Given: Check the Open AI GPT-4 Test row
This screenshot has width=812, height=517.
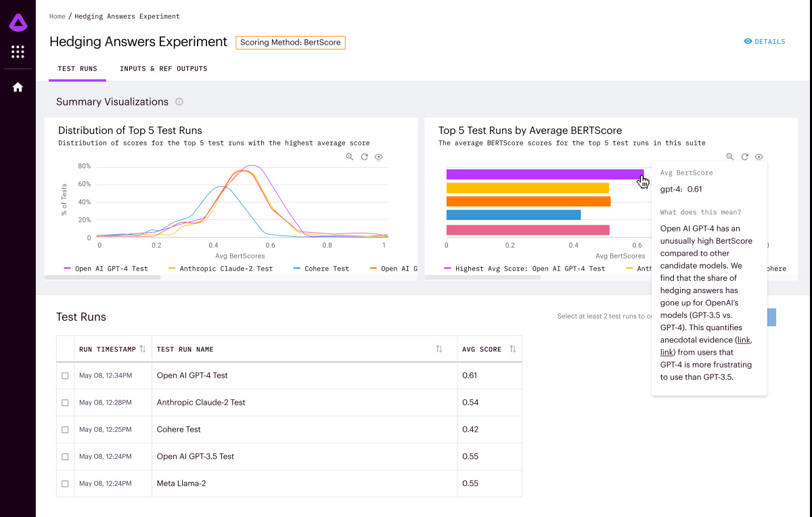Looking at the screenshot, I should (65, 376).
